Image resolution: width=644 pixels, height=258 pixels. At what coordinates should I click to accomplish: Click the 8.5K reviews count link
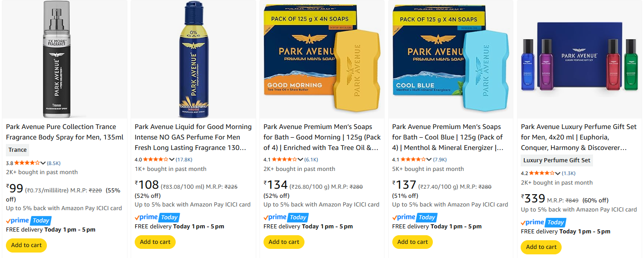click(x=54, y=163)
